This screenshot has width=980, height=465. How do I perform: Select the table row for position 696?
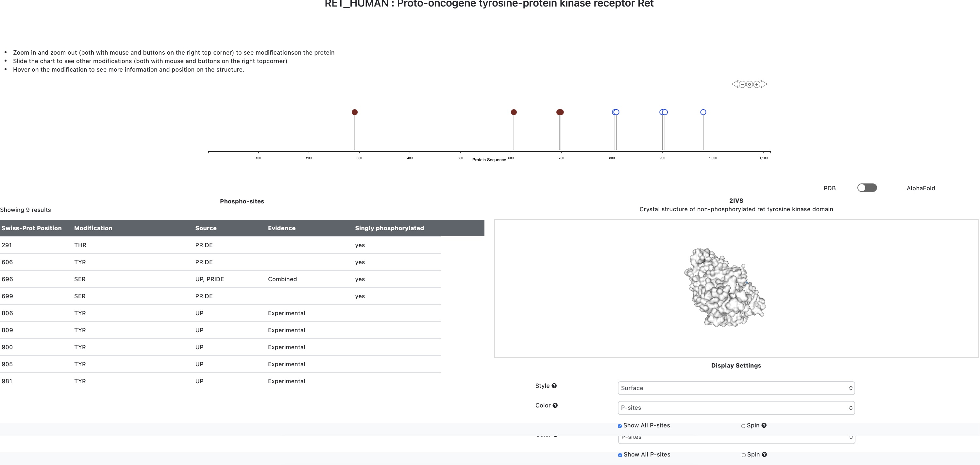[221, 279]
